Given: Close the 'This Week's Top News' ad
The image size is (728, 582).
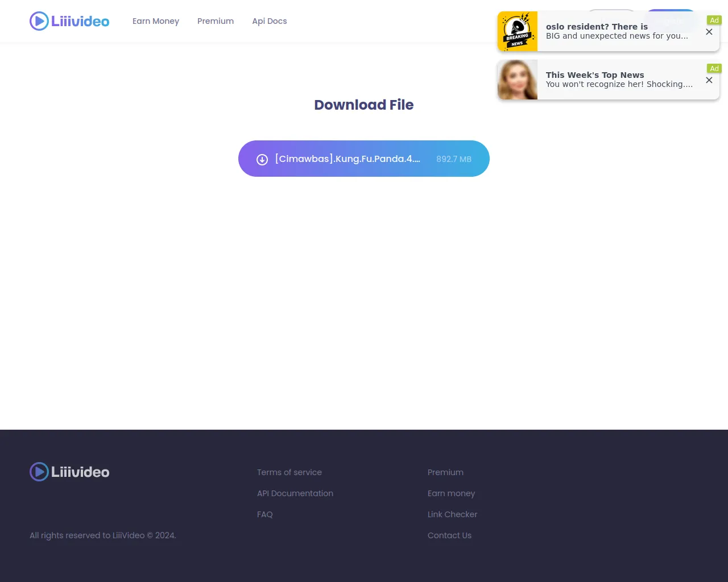Looking at the screenshot, I should [x=709, y=80].
